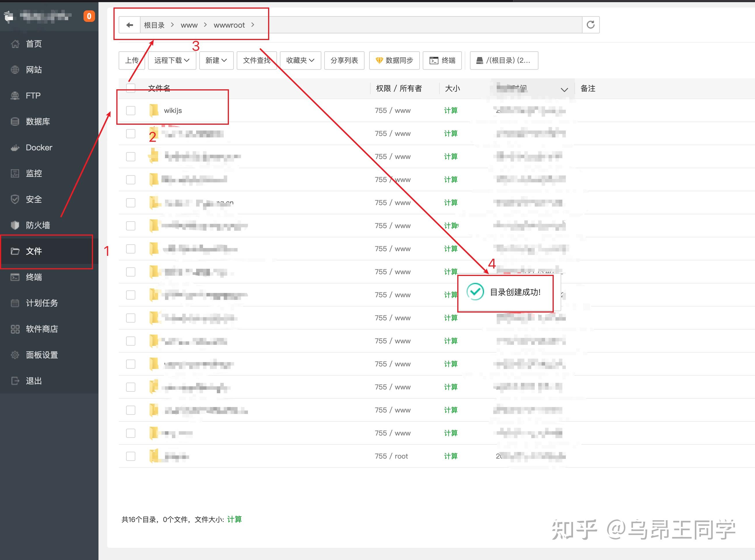Check the select-all checkbox in the header row
755x560 pixels.
click(130, 88)
